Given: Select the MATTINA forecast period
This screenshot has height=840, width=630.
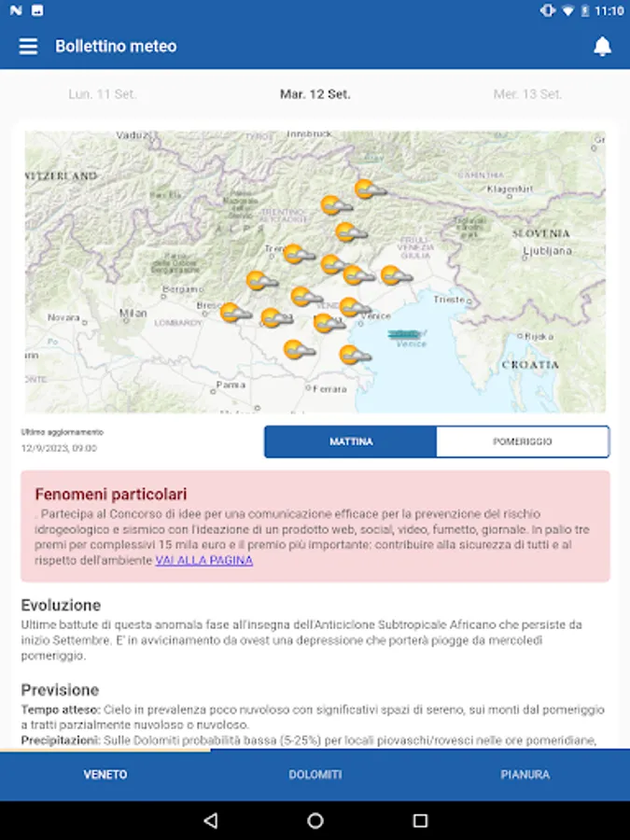Looking at the screenshot, I should click(351, 441).
